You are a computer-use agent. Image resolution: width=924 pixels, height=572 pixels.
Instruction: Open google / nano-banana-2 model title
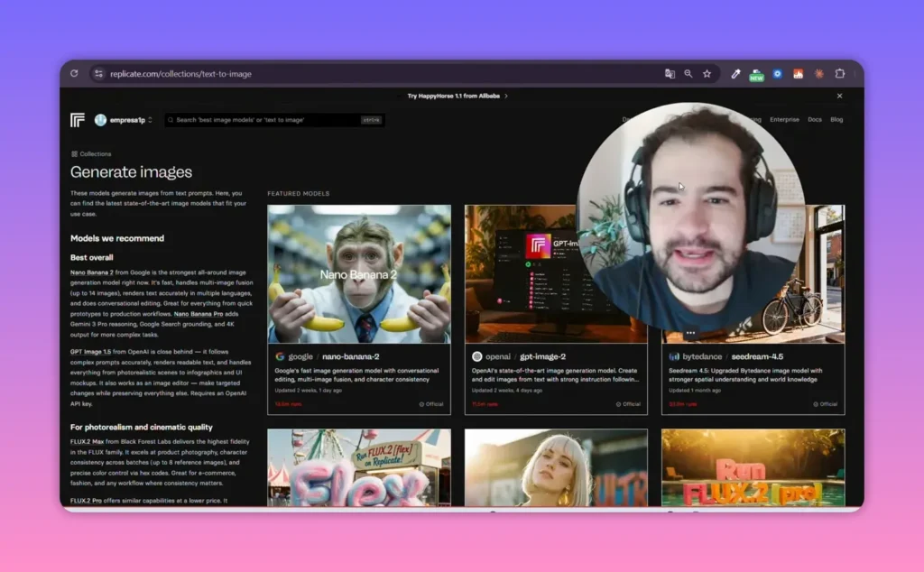pyautogui.click(x=334, y=356)
